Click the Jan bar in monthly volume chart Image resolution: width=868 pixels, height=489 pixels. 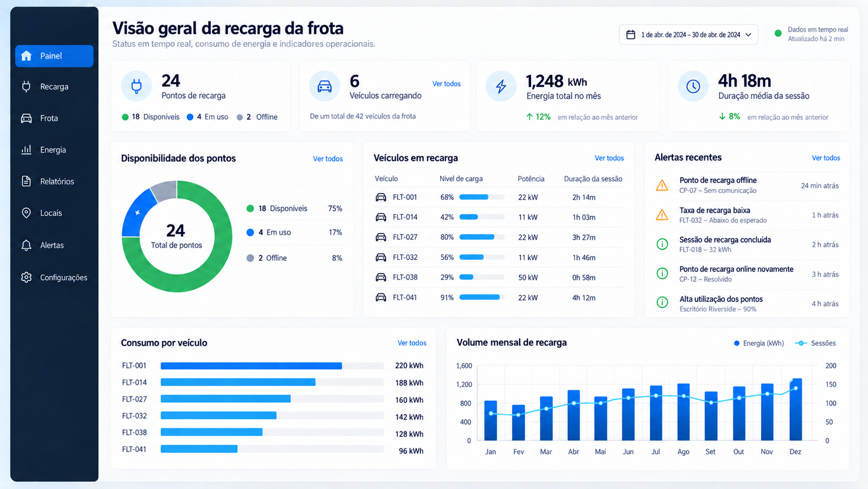[x=491, y=420]
